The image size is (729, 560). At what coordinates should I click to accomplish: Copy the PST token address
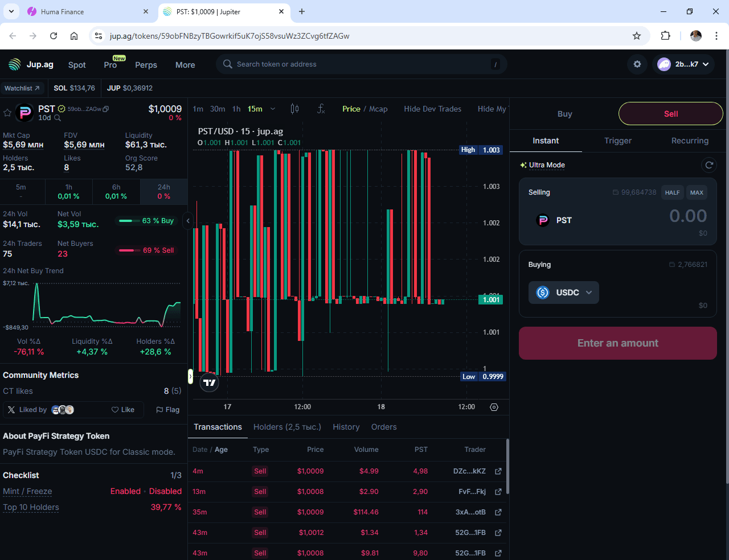click(106, 109)
